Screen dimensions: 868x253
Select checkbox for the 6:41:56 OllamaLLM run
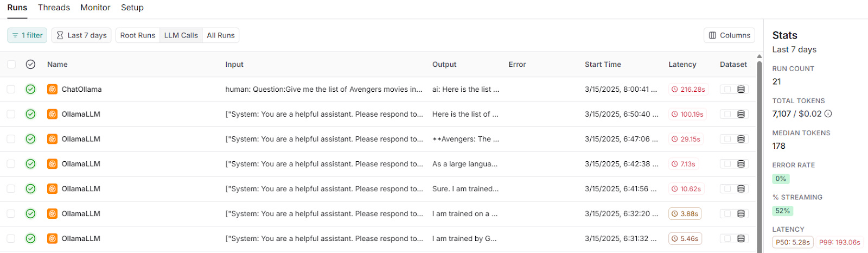pos(11,189)
